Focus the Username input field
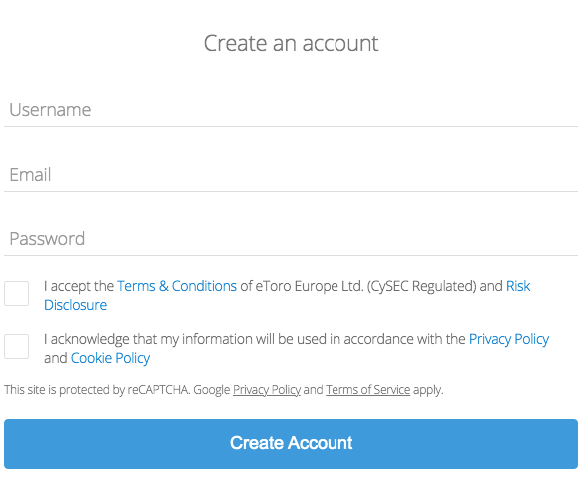Image resolution: width=582 pixels, height=477 pixels. coord(291,110)
